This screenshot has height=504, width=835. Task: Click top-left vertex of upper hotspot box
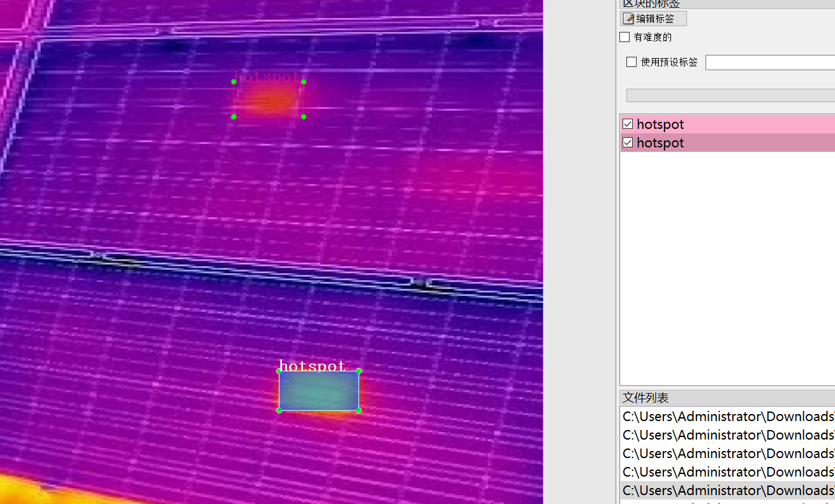pos(234,82)
